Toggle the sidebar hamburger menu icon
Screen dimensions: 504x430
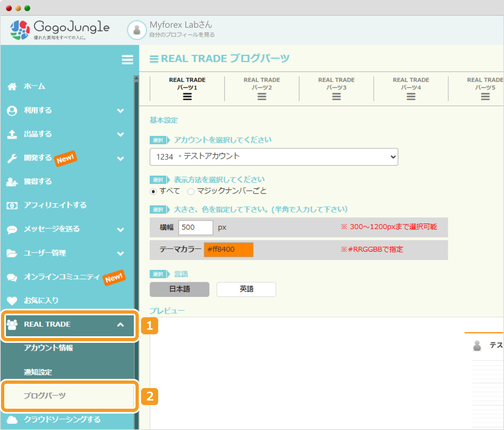pyautogui.click(x=127, y=60)
